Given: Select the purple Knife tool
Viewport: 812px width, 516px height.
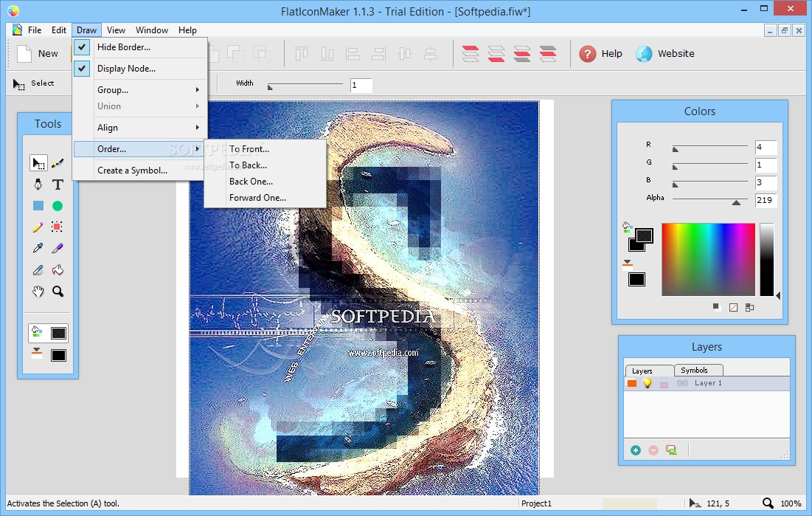Looking at the screenshot, I should point(58,249).
